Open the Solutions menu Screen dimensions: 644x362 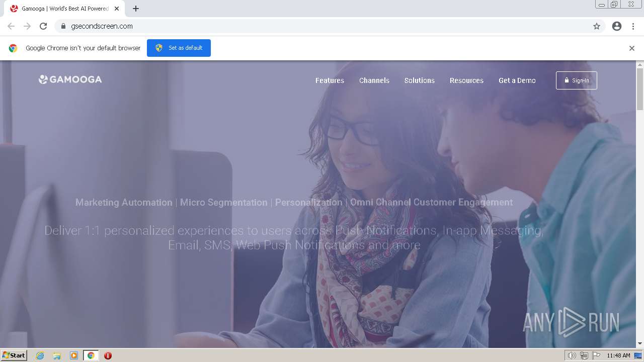(420, 80)
